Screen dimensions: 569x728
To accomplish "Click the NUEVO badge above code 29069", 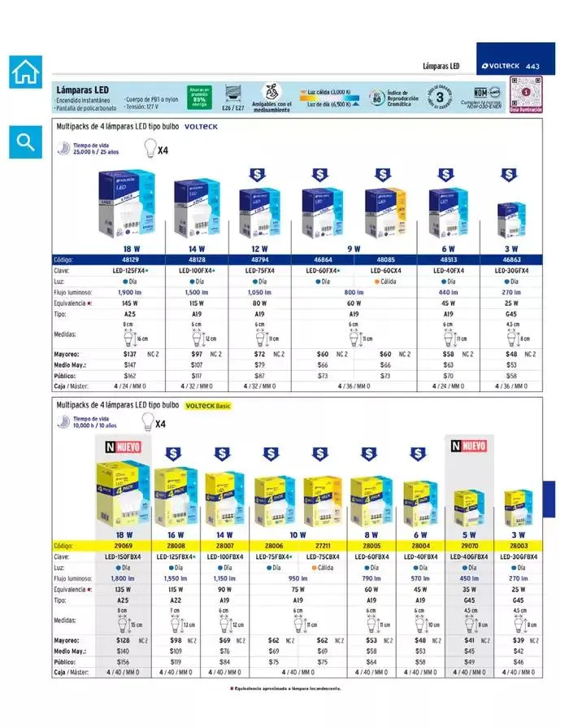I will point(122,447).
